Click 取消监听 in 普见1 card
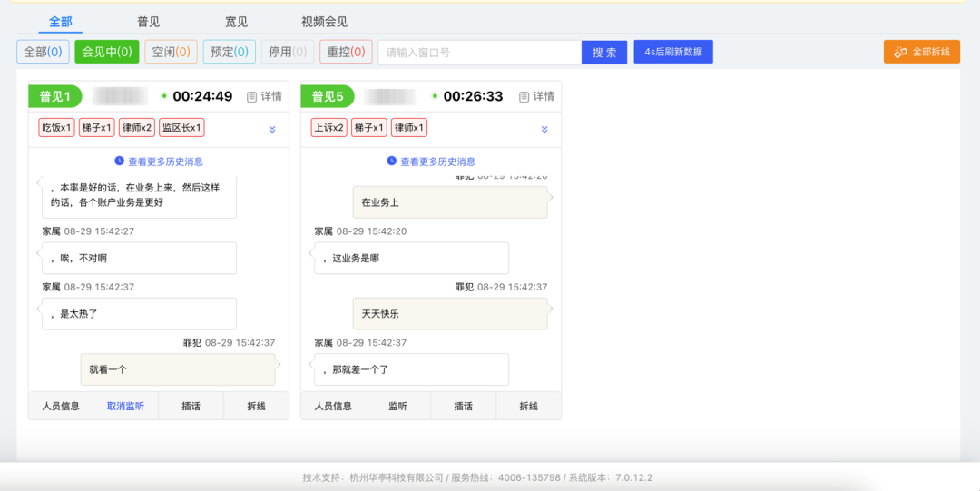 click(125, 406)
